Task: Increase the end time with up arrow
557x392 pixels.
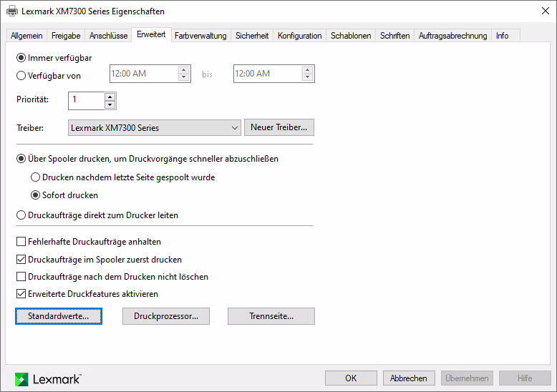Action: pyautogui.click(x=308, y=70)
